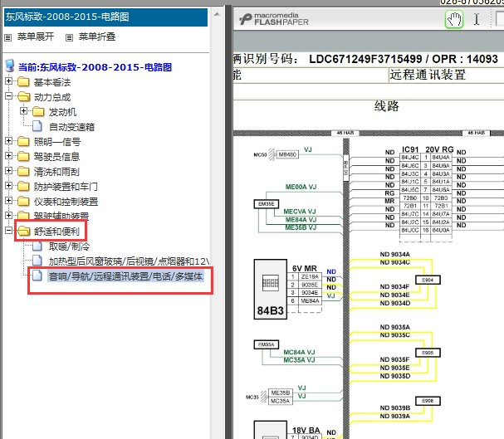Open 音响/导航/远程通讯装置/电话/多媒体 page
504x439 pixels.
click(x=125, y=276)
